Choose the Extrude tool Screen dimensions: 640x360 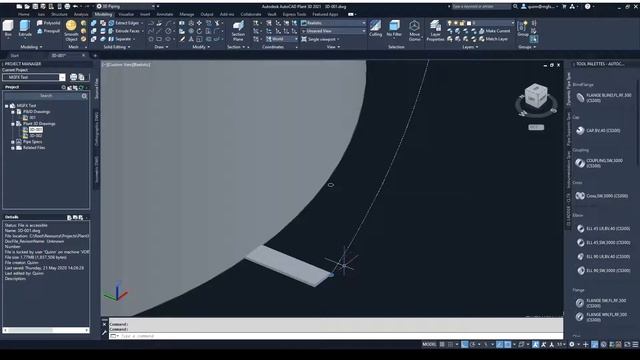[x=25, y=29]
